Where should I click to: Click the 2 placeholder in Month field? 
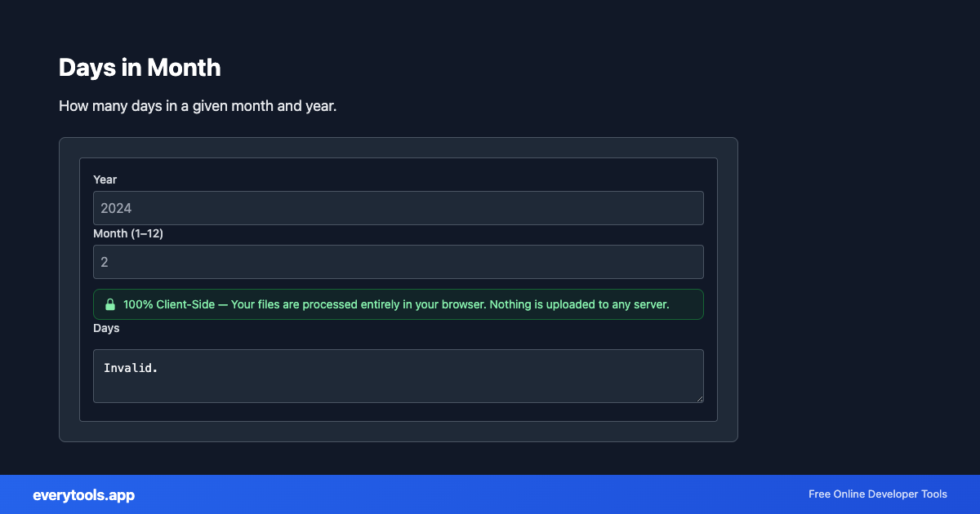[x=104, y=262]
